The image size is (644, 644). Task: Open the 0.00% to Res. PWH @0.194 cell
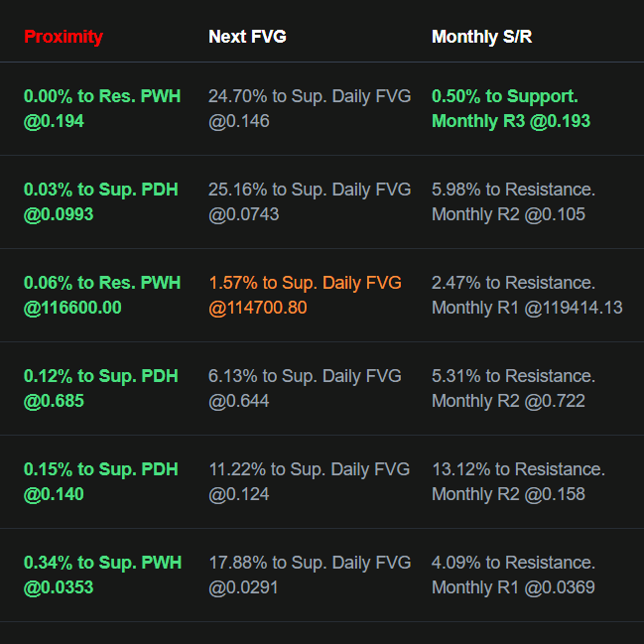point(102,109)
